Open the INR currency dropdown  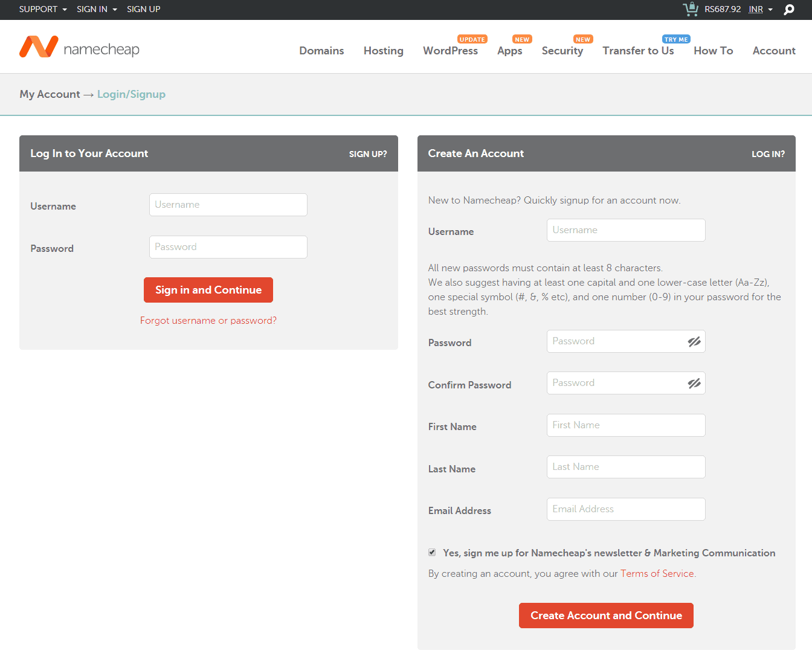pos(761,9)
